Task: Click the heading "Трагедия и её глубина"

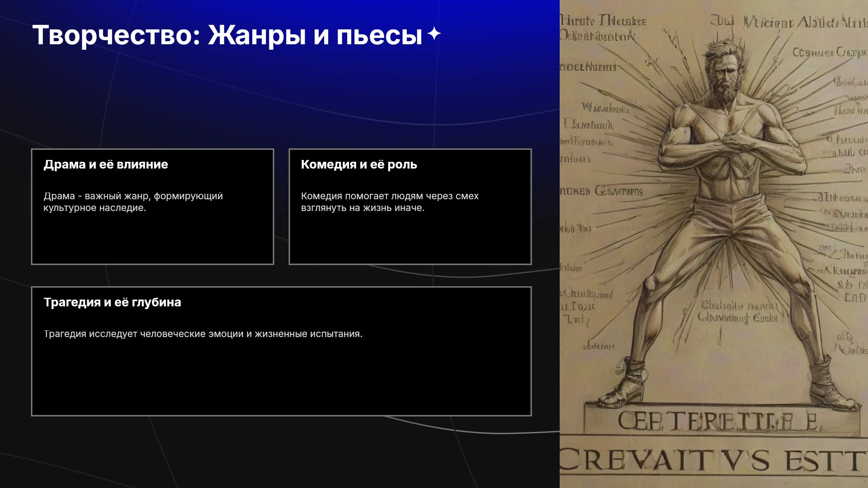Action: click(x=112, y=302)
